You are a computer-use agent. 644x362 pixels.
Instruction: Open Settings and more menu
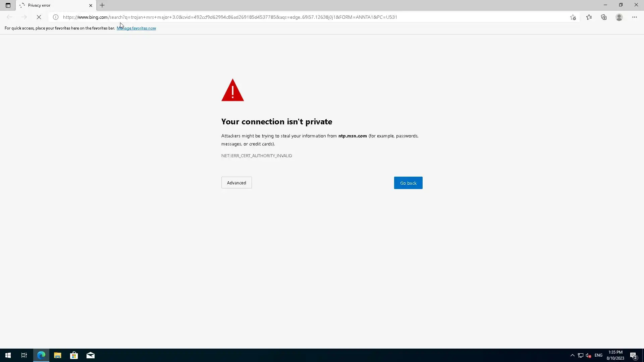(x=635, y=17)
